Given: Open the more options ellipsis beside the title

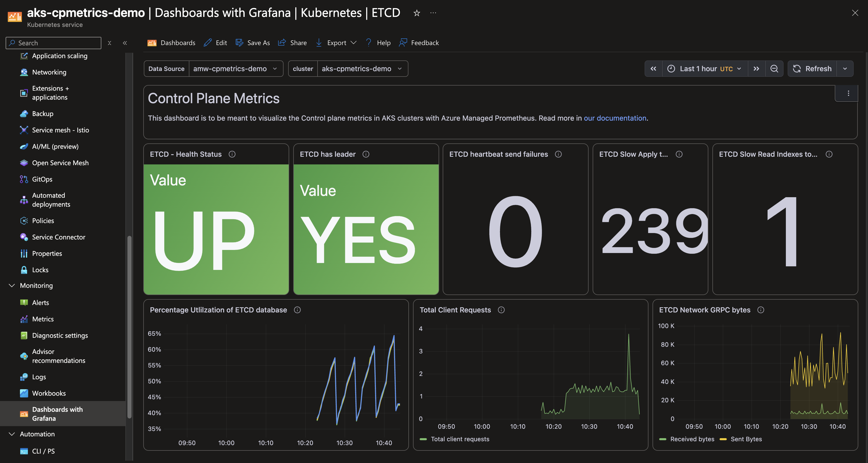Looking at the screenshot, I should (433, 13).
